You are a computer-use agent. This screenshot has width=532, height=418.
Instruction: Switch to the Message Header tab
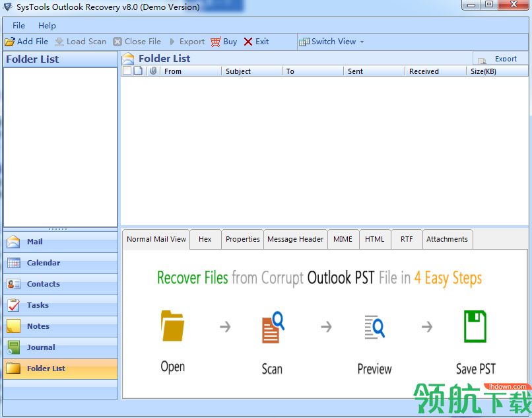(296, 240)
